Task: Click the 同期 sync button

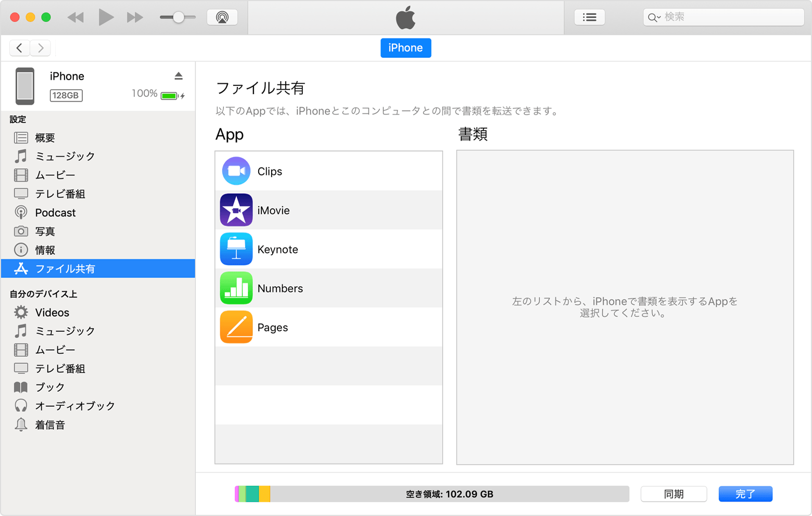Action: 674,494
